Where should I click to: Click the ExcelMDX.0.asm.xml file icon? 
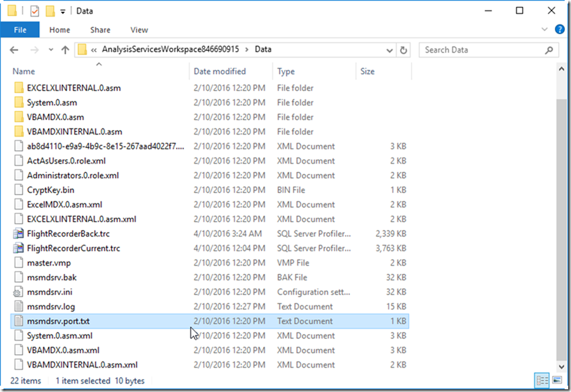pyautogui.click(x=19, y=204)
